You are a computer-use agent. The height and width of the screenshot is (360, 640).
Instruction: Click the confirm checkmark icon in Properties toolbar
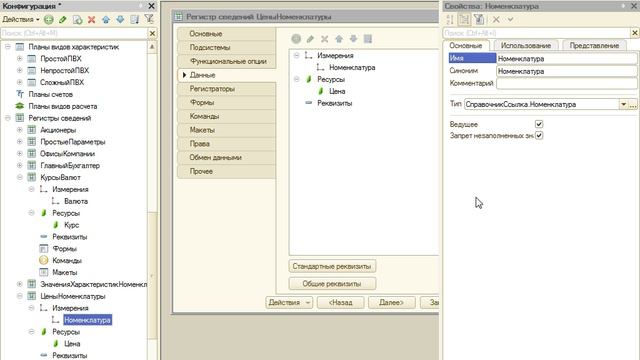[x=510, y=19]
